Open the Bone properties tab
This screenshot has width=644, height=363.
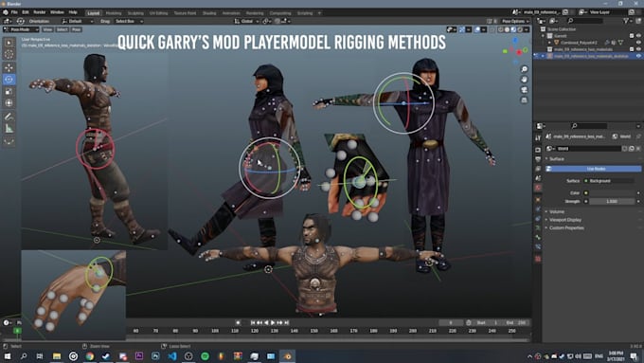[x=538, y=237]
